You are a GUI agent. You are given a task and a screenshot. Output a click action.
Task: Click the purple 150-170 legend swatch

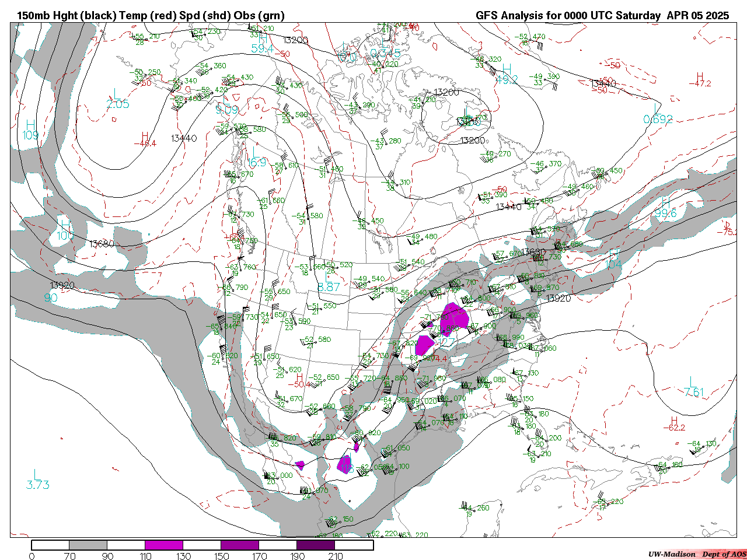tap(240, 545)
